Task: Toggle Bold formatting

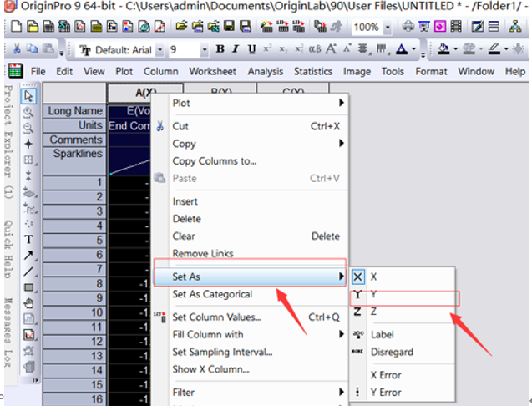Action: click(220, 49)
